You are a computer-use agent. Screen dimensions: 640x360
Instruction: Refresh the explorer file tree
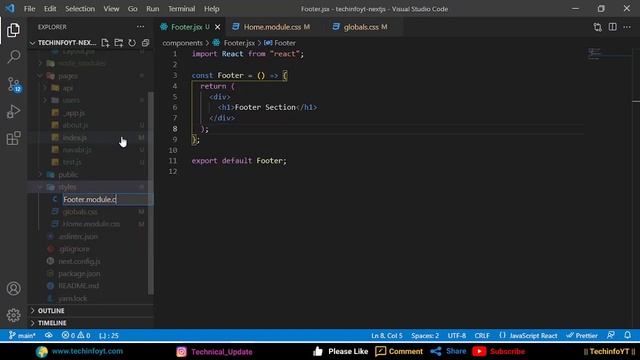(x=132, y=43)
